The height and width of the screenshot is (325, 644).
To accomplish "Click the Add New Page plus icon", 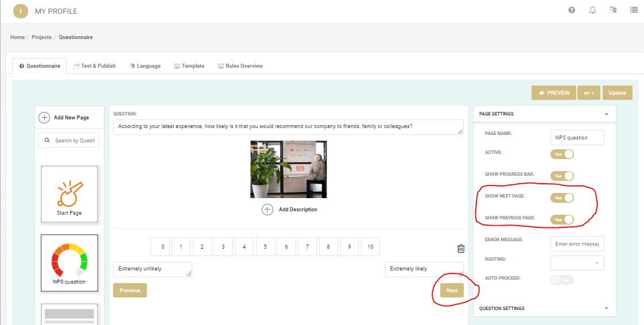I will pos(44,118).
